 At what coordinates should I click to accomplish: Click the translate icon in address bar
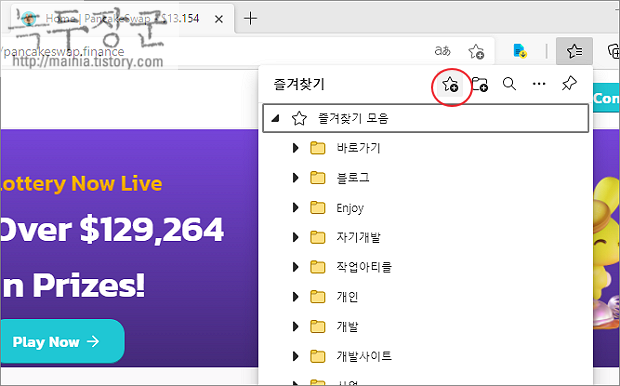click(442, 51)
